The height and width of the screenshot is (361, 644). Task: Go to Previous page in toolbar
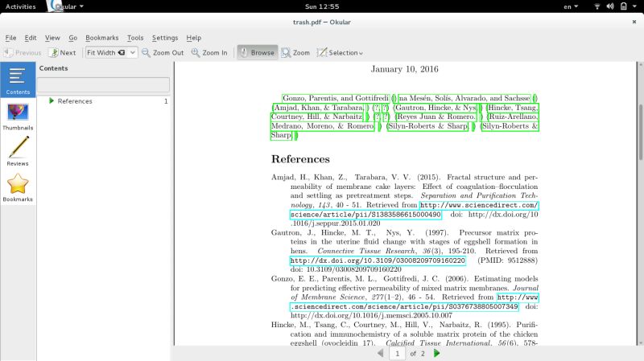click(23, 52)
